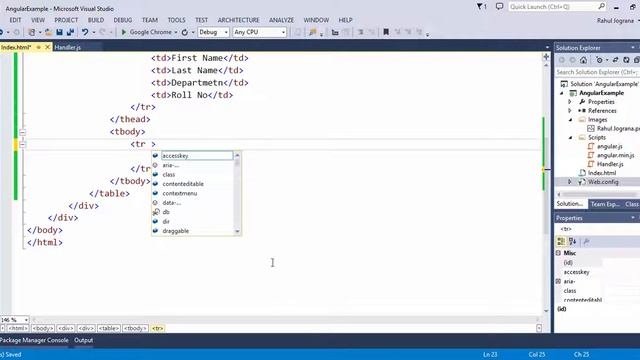Click Undo icon in toolbar
The width and height of the screenshot is (640, 360).
point(84,32)
